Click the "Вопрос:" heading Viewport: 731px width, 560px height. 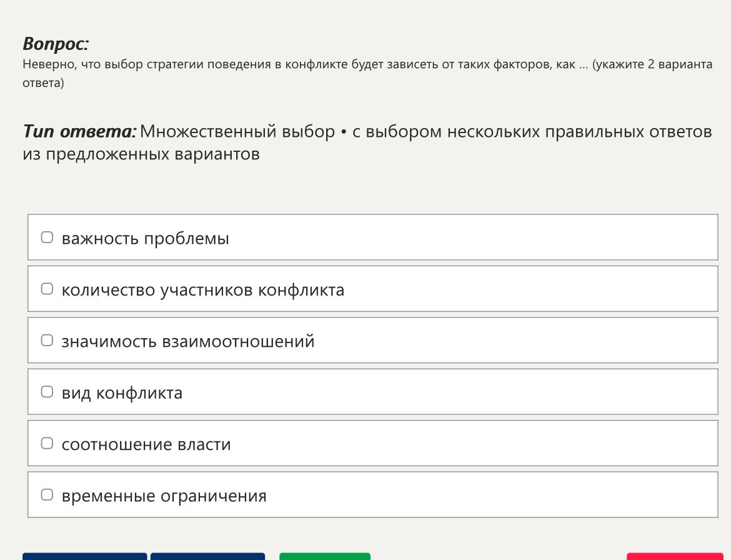56,44
